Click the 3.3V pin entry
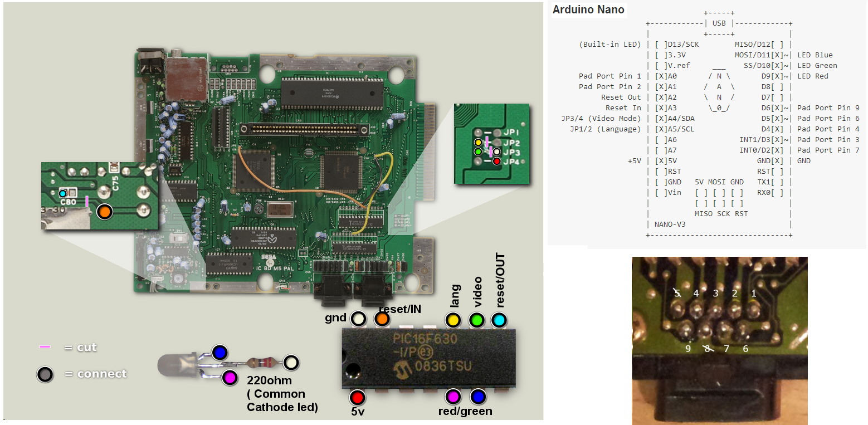868x425 pixels. 670,55
